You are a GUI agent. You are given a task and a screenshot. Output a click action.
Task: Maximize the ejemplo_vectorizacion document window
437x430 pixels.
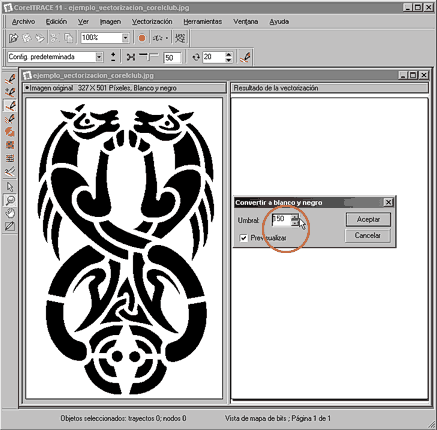tap(413, 75)
